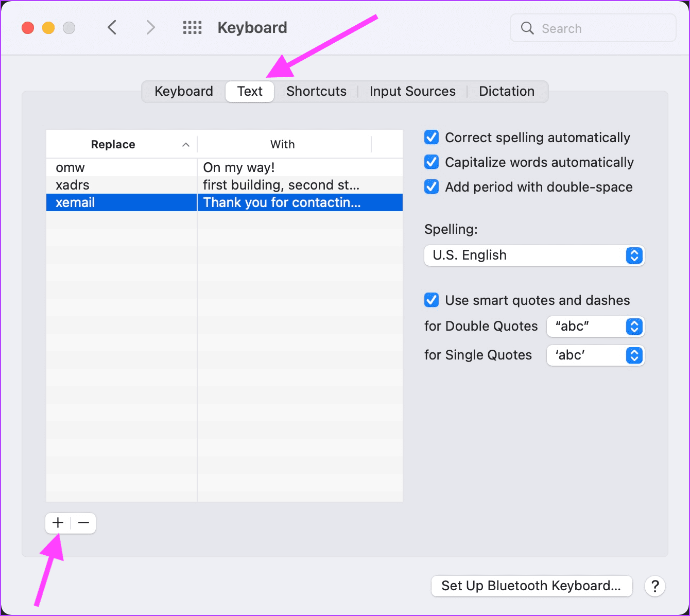690x616 pixels.
Task: Open the Dictation tab
Action: [x=507, y=91]
